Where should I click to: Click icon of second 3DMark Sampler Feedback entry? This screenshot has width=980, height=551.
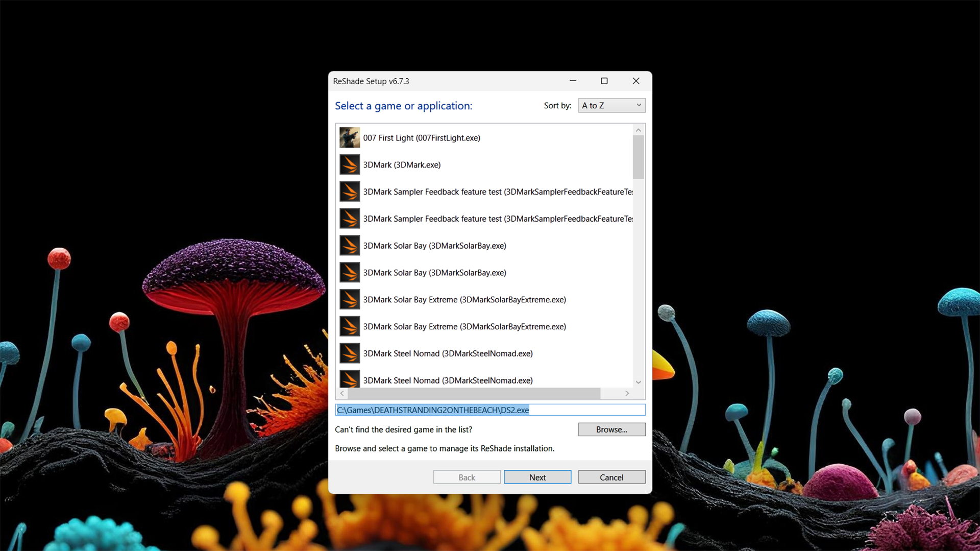(350, 219)
